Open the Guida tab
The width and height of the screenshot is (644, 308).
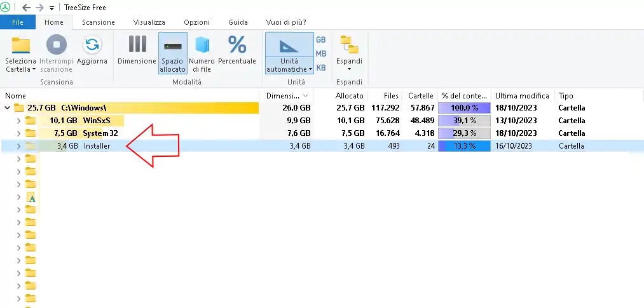click(x=238, y=22)
